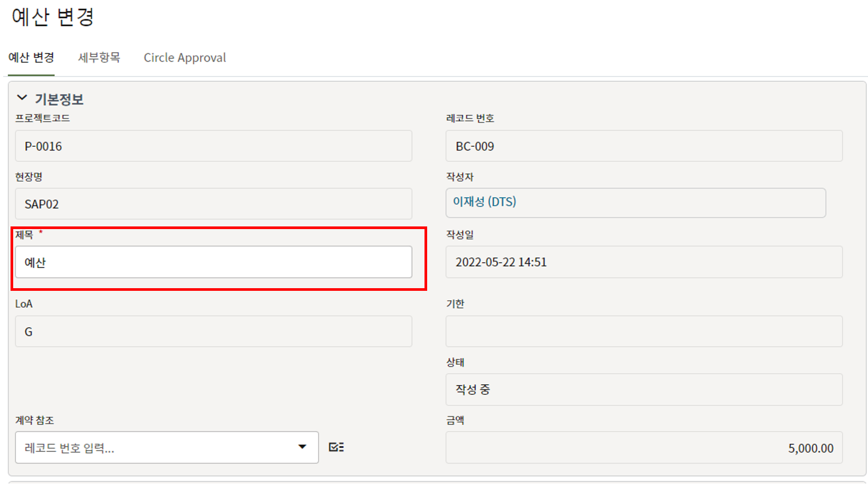This screenshot has height=484, width=868.
Task: Click the 프로젝트코드 field showing P-0016
Action: coord(213,146)
